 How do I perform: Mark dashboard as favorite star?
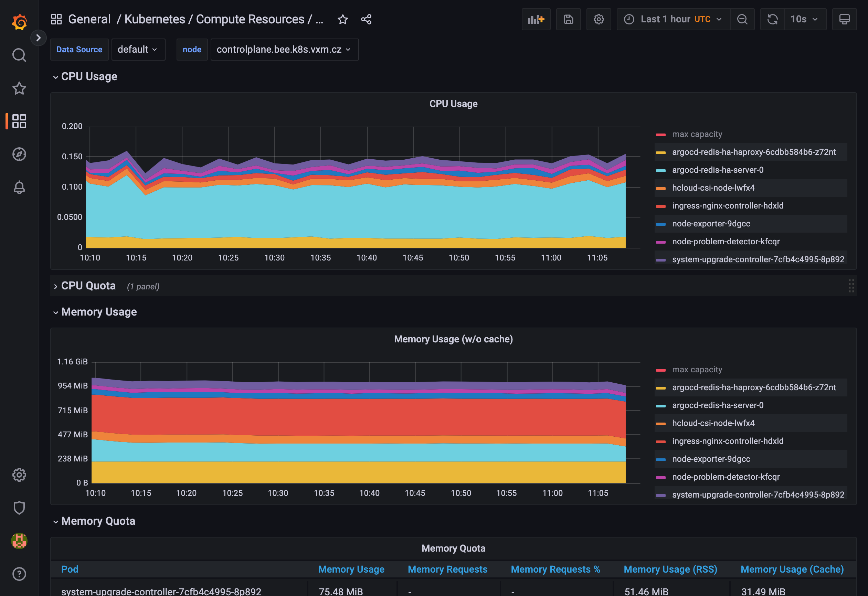pos(342,19)
